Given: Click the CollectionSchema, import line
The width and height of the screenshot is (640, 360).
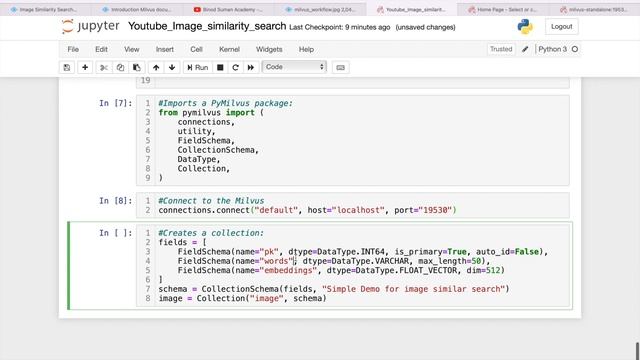Looking at the screenshot, I should coord(218,150).
